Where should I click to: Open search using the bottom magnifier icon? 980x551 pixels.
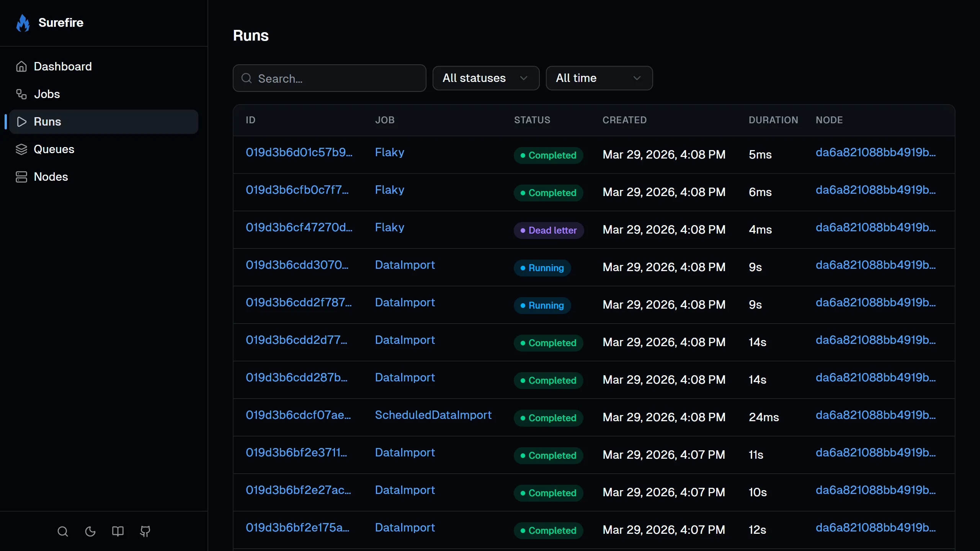click(63, 531)
